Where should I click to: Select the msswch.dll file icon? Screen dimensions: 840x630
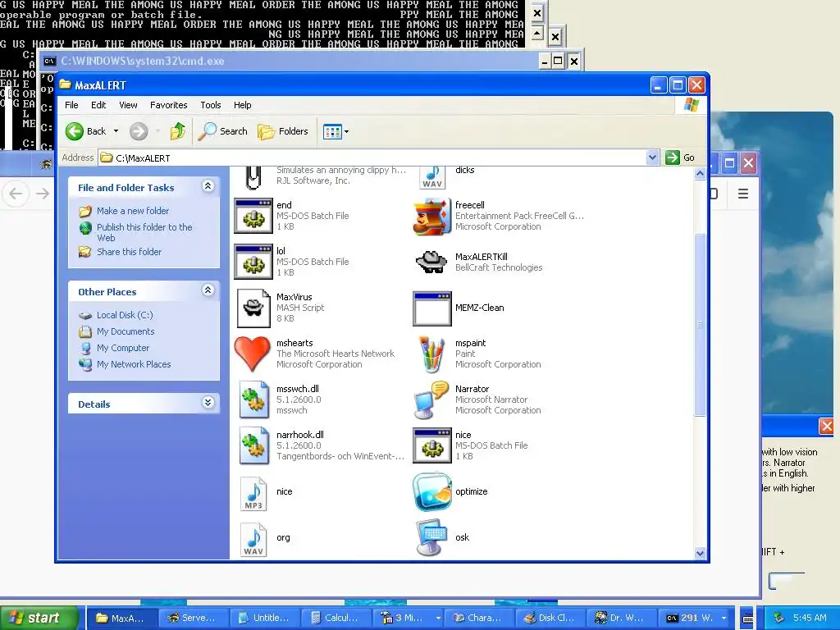tap(253, 399)
